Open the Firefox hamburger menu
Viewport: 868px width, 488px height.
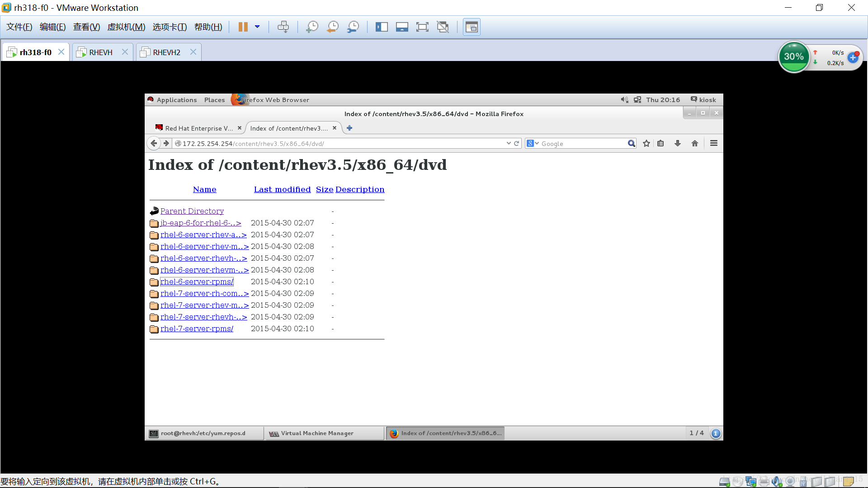[714, 143]
